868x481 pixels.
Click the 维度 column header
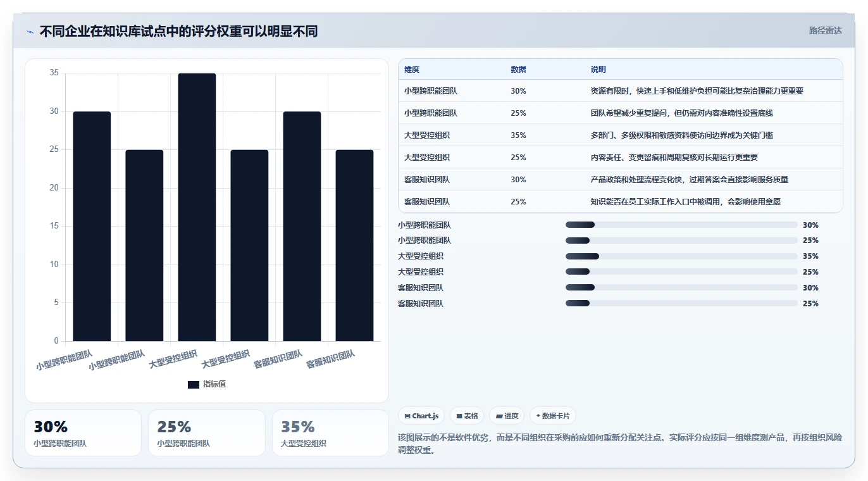pyautogui.click(x=412, y=70)
